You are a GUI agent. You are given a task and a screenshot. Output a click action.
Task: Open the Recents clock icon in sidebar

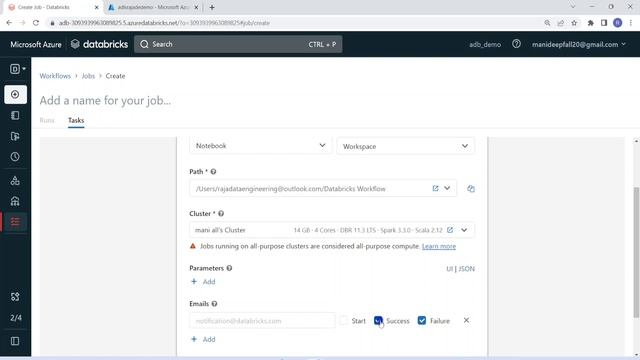click(15, 157)
